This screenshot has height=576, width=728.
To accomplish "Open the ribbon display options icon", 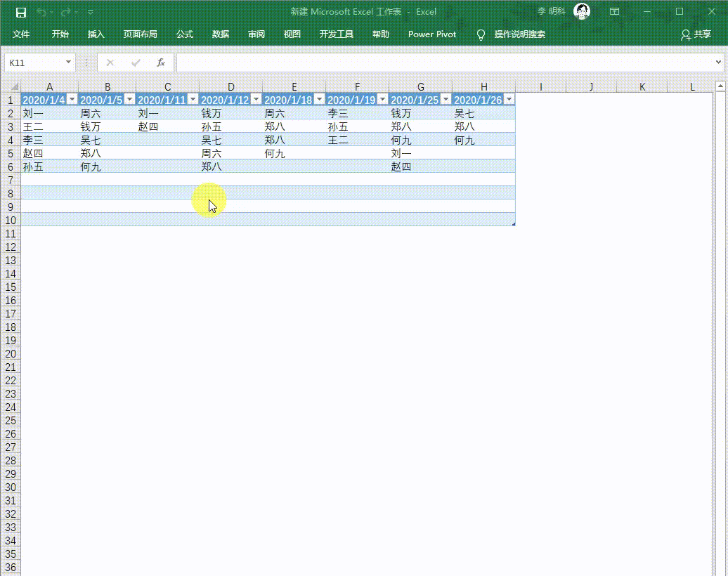I will pyautogui.click(x=615, y=12).
